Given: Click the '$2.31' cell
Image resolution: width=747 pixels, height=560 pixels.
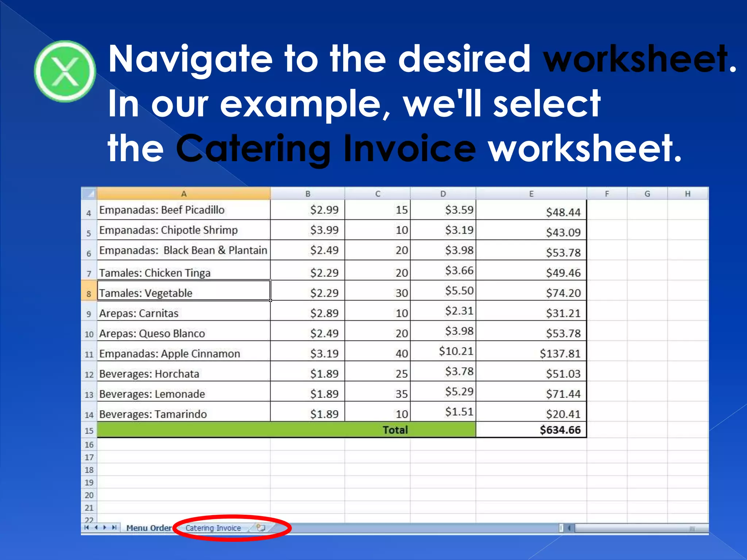Looking at the screenshot, I should tap(443, 311).
